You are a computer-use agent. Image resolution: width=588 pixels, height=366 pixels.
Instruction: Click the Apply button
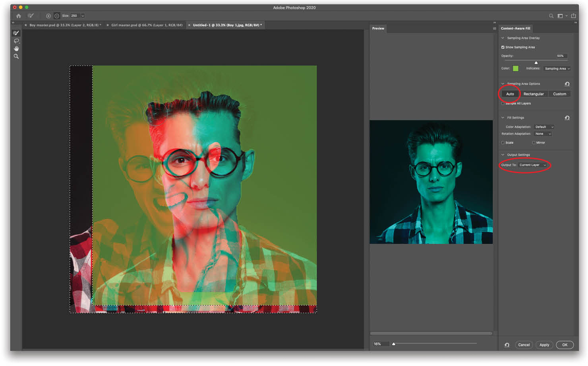(x=544, y=345)
